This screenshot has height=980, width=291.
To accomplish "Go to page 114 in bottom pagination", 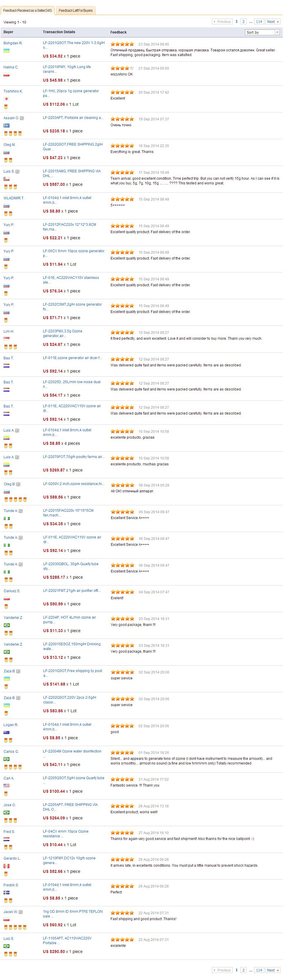I will [x=259, y=970].
